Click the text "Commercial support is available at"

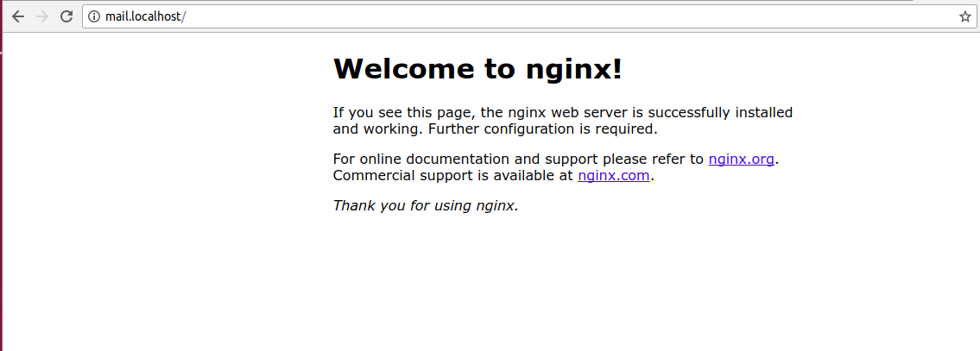[x=452, y=176]
